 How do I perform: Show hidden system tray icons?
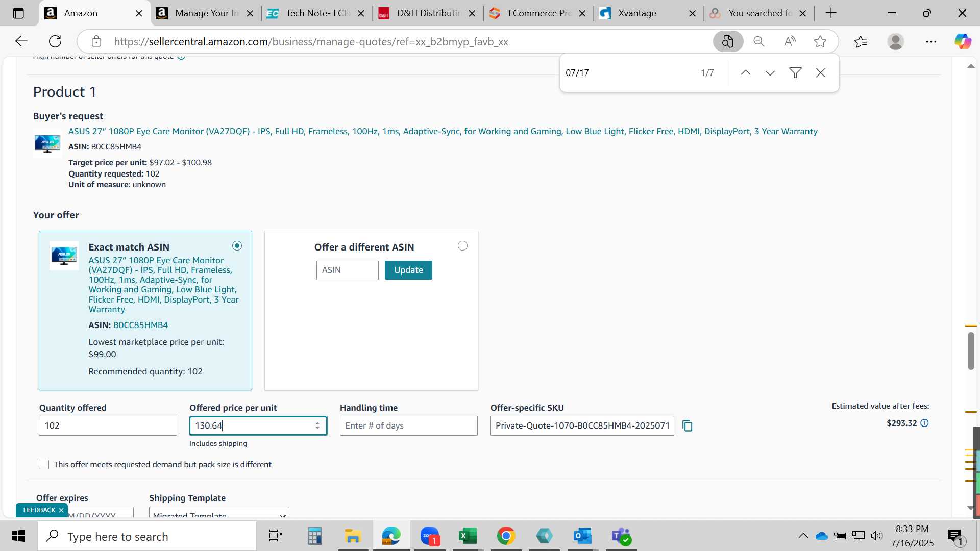click(x=803, y=536)
